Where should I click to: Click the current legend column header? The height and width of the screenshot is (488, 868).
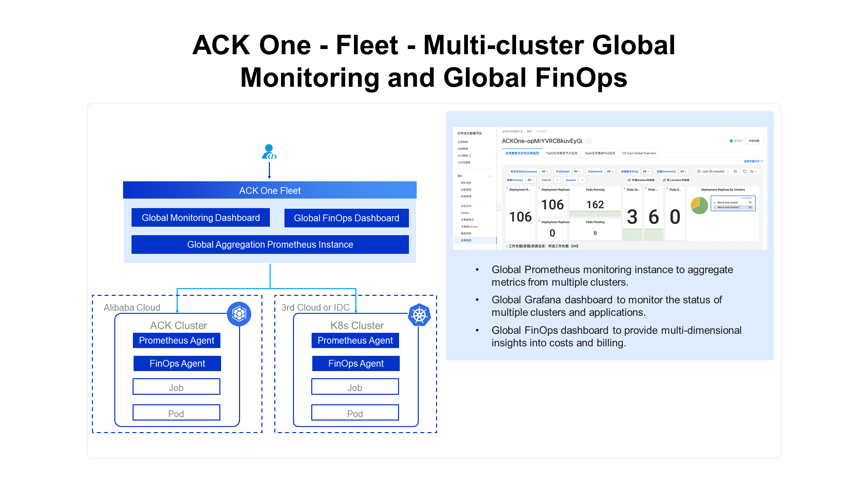746,198
